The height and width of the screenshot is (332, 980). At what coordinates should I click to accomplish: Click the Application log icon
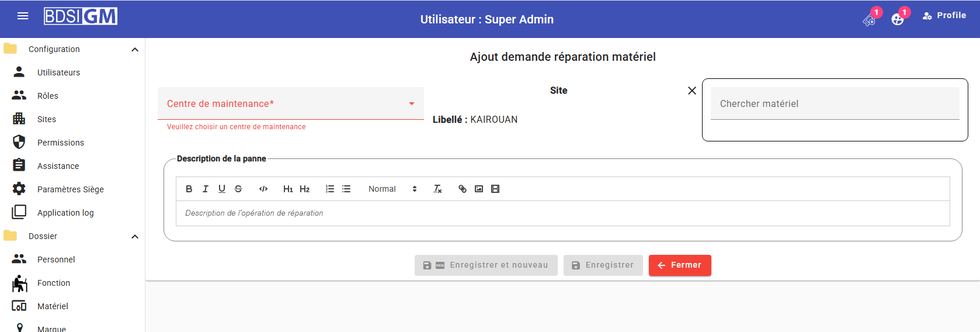pyautogui.click(x=19, y=212)
